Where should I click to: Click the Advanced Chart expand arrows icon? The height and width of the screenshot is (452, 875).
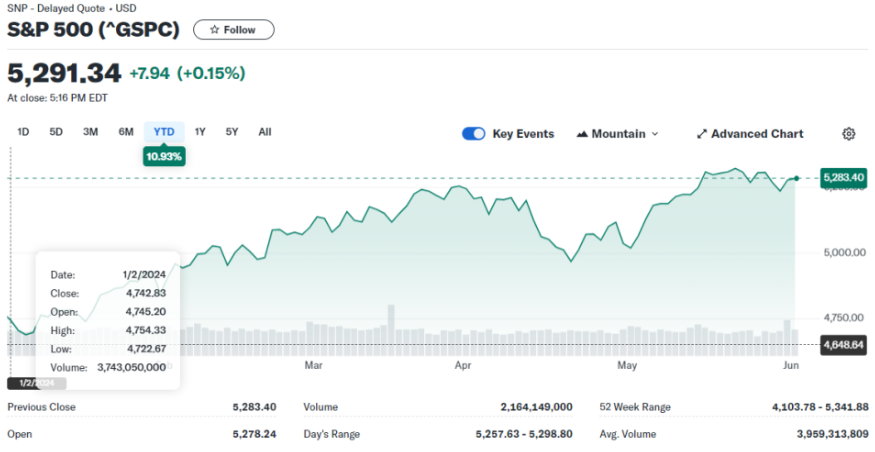[x=702, y=134]
